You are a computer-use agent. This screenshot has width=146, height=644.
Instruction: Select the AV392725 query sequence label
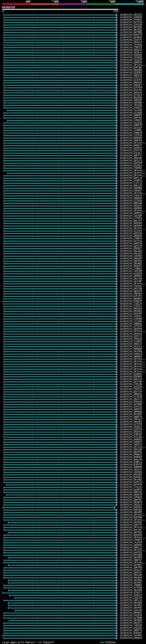[x=8, y=7]
